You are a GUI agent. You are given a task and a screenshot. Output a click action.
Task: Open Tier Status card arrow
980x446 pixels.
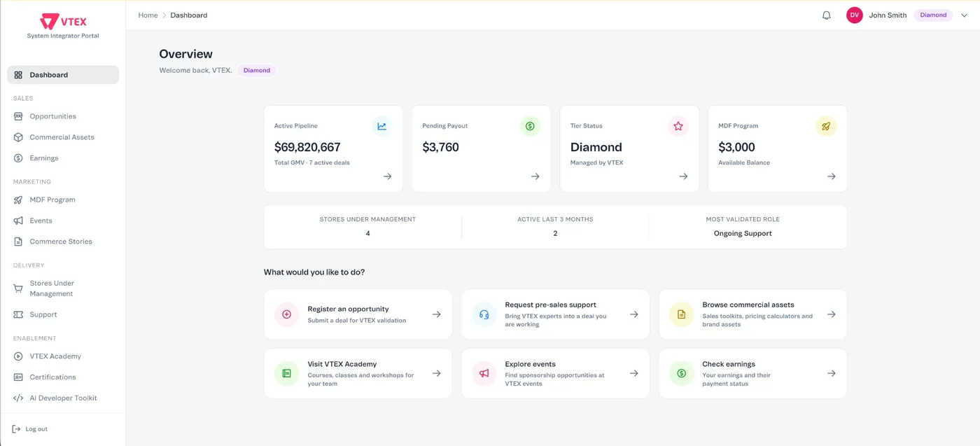tap(683, 176)
